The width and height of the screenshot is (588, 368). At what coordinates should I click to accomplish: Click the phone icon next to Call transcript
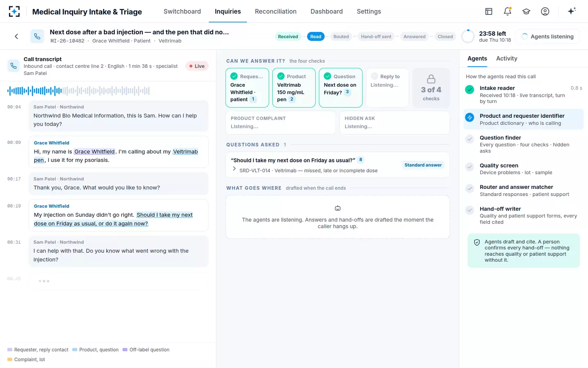13,66
